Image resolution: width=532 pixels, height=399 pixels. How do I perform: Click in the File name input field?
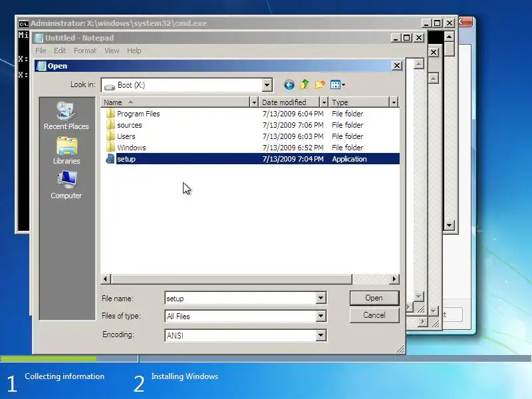(x=241, y=298)
